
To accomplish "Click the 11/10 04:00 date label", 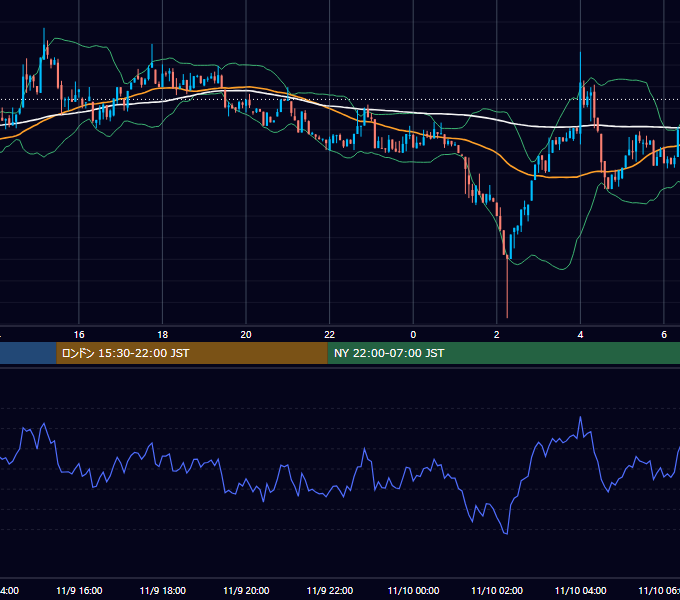I will coord(581,590).
